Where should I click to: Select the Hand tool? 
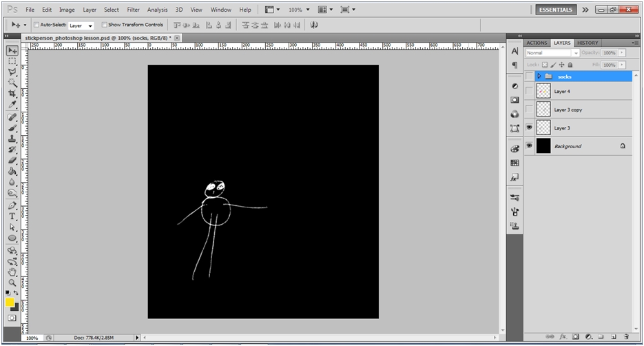pyautogui.click(x=12, y=272)
